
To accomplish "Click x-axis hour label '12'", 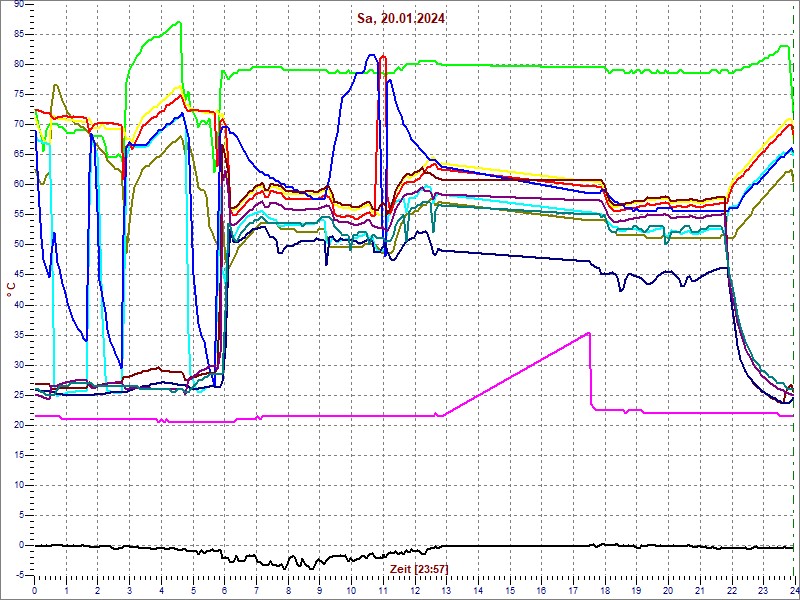I will (415, 590).
